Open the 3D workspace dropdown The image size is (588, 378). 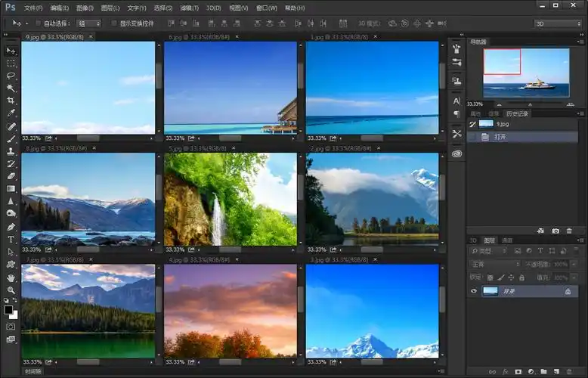click(559, 23)
